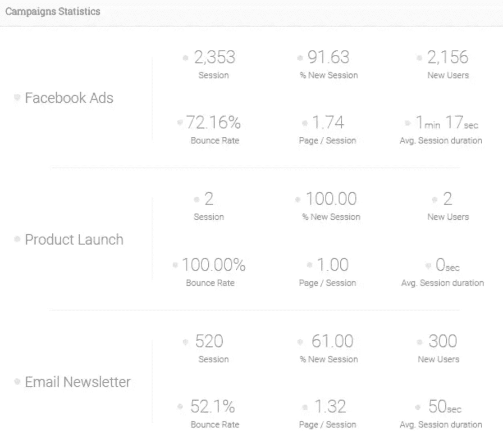Open the Email Newsletter campaign details
The width and height of the screenshot is (503, 448).
coord(77,382)
